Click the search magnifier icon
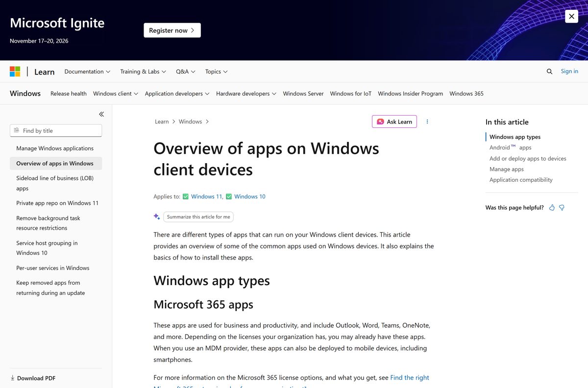Viewport: 588px width, 388px height. tap(549, 72)
